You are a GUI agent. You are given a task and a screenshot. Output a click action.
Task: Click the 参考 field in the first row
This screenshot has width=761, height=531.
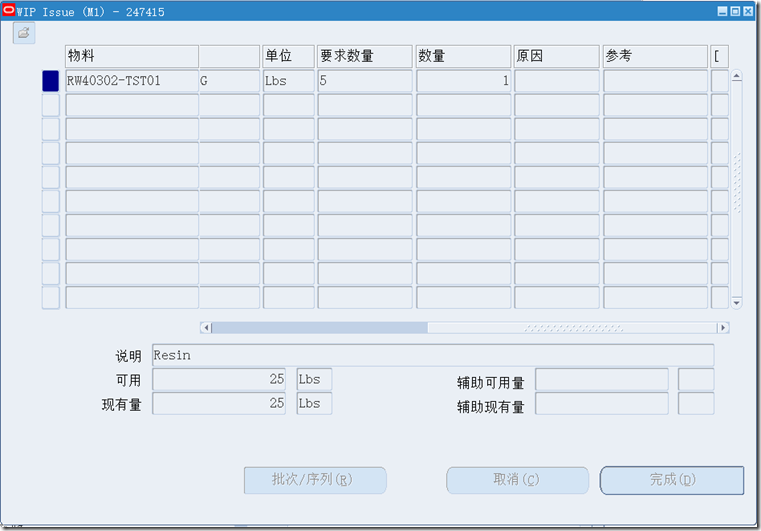click(655, 81)
